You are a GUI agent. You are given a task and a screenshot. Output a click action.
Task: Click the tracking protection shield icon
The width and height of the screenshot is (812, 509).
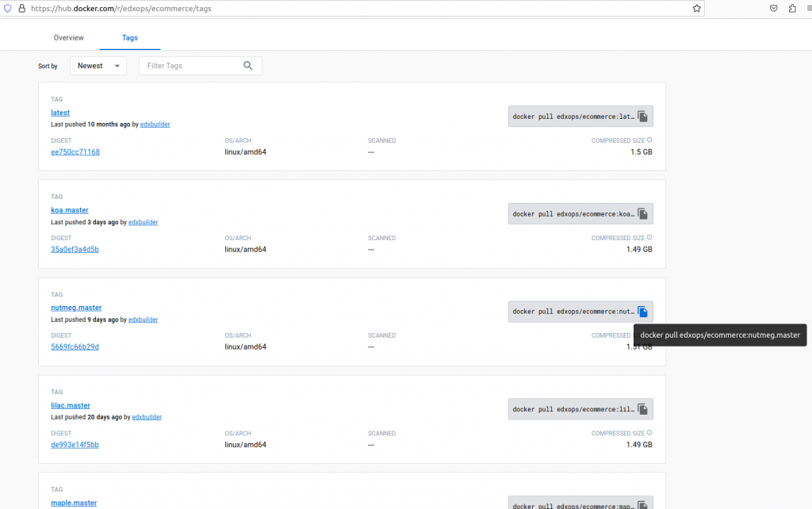click(8, 8)
